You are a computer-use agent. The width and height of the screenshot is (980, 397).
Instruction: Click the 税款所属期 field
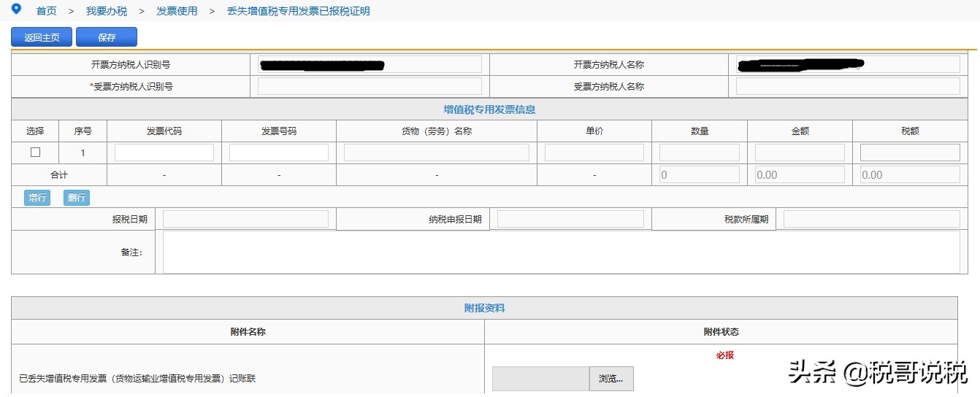coord(872,219)
